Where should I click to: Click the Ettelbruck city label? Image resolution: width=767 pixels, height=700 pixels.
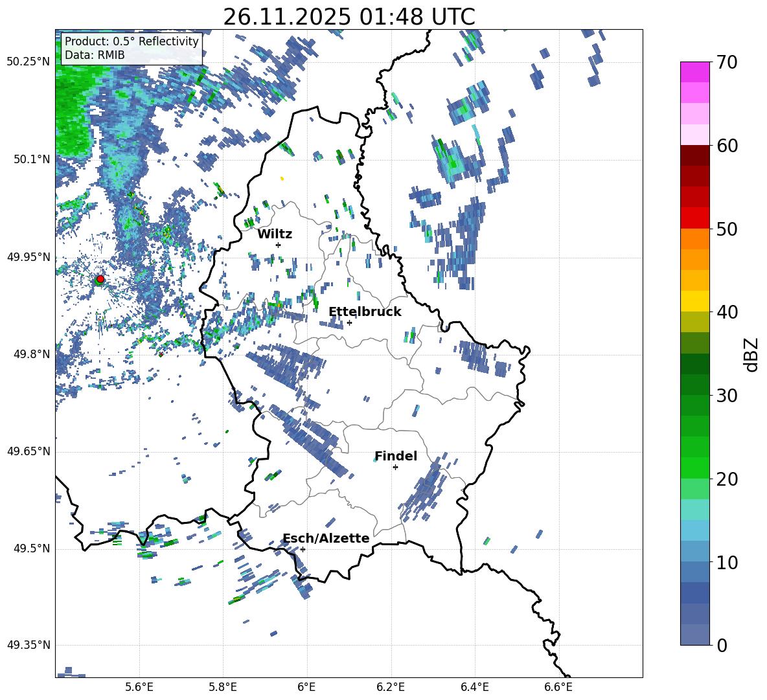pos(365,312)
